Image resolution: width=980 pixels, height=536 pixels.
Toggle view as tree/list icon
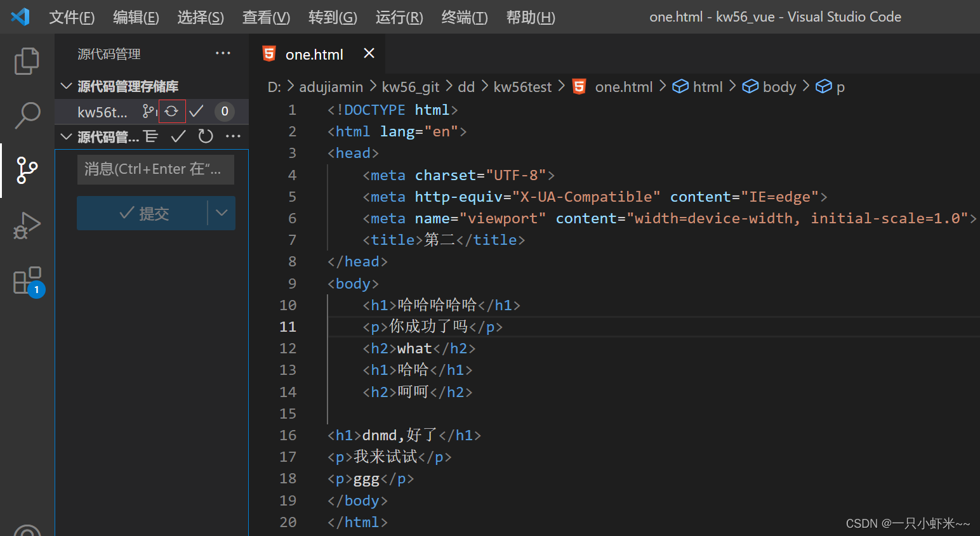pos(150,136)
